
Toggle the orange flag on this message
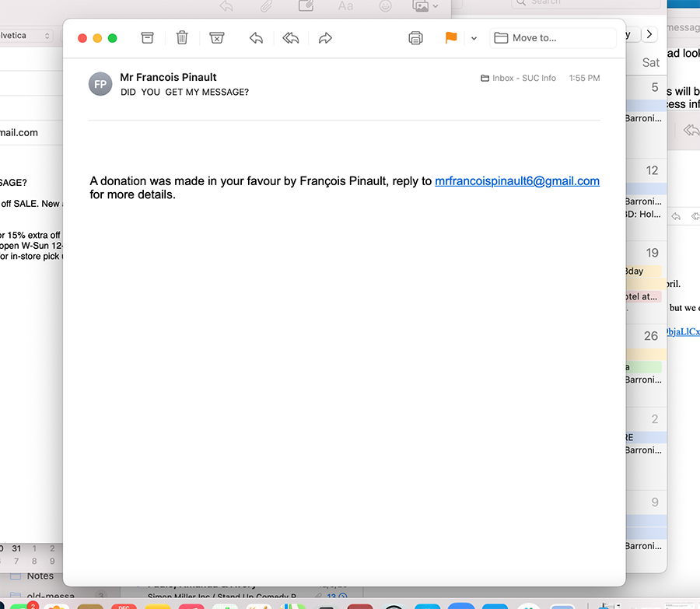(451, 38)
